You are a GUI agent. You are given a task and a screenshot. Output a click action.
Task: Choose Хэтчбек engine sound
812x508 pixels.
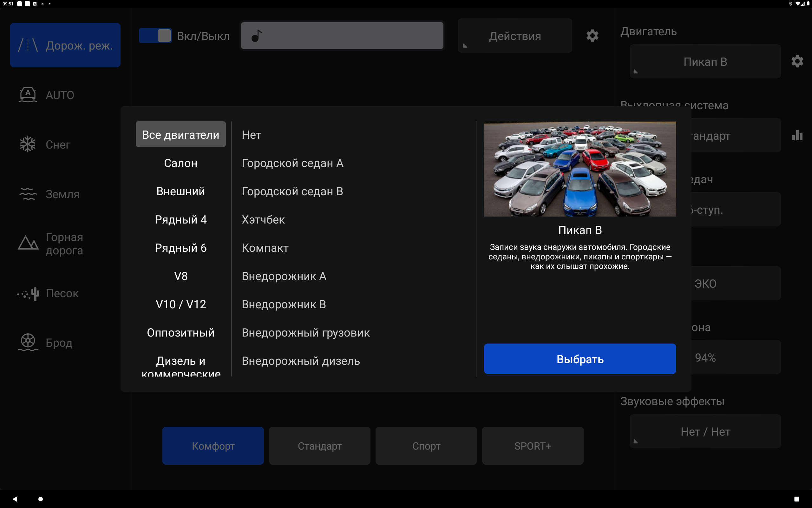point(354,219)
